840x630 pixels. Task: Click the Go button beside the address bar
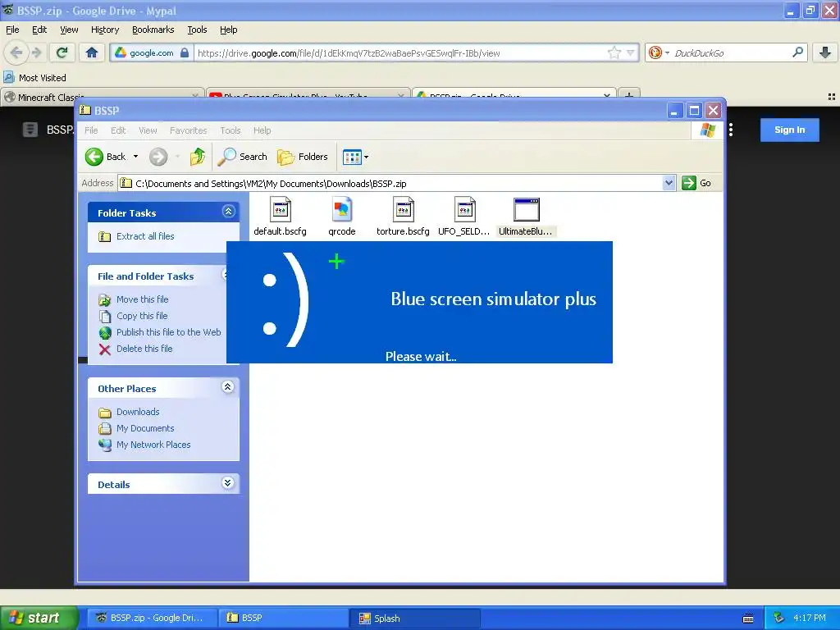coord(697,183)
